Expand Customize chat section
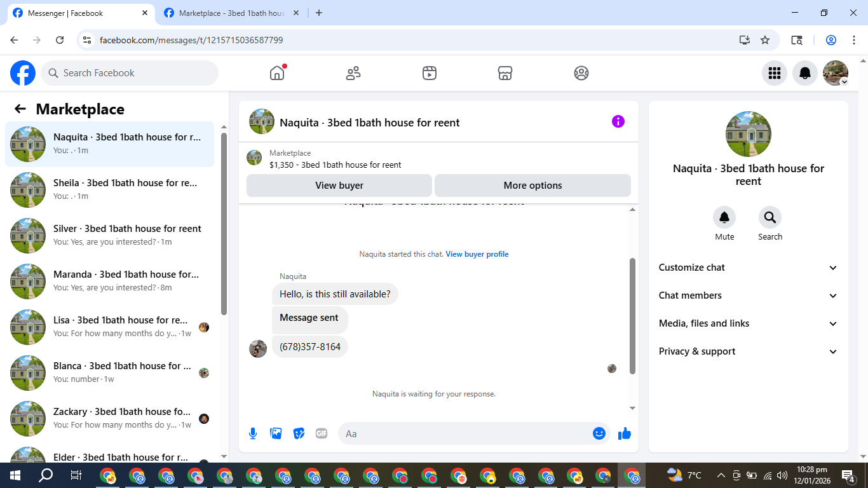Viewport: 868px width, 488px height. coord(749,268)
